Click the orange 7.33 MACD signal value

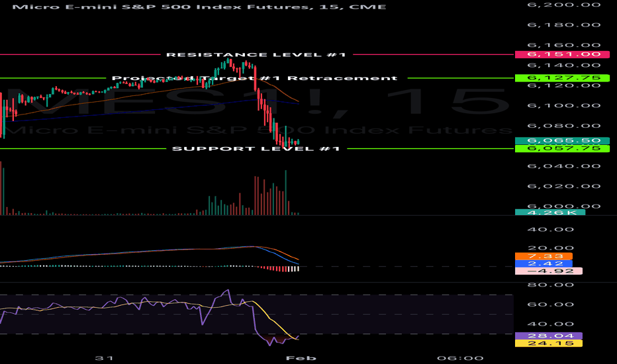pos(544,256)
